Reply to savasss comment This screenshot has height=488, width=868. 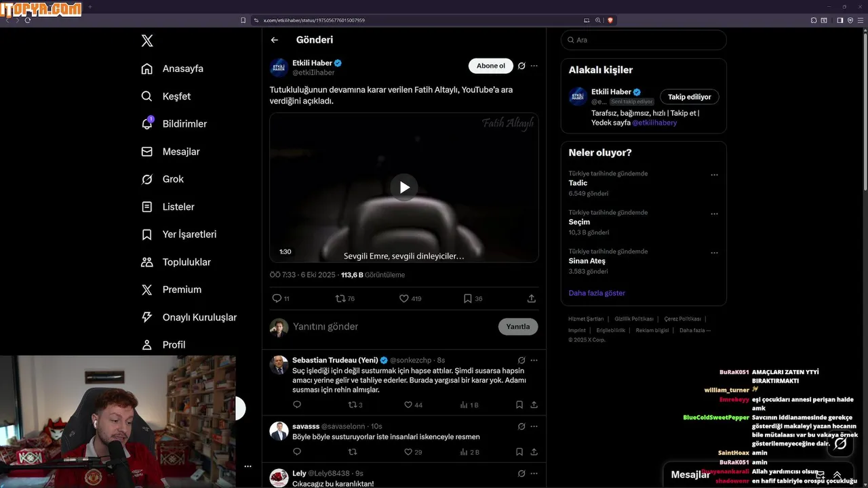pyautogui.click(x=297, y=452)
